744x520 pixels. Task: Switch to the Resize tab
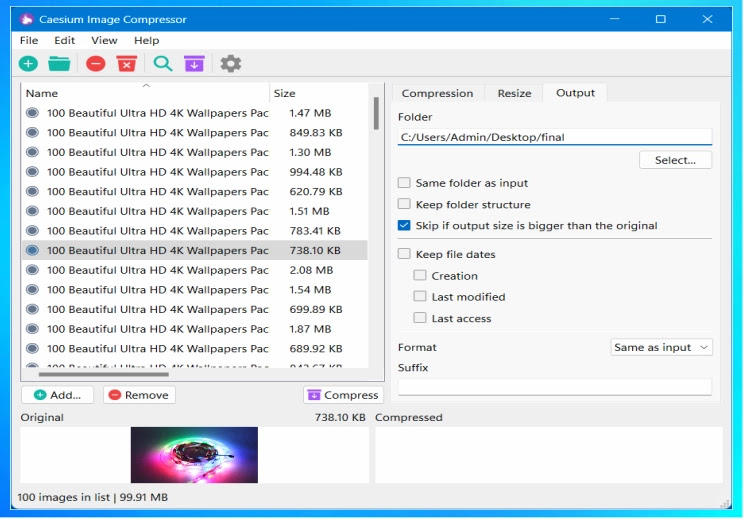514,93
